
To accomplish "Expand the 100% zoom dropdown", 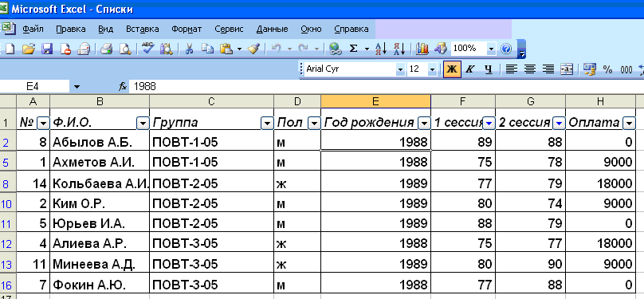I will pyautogui.click(x=491, y=49).
